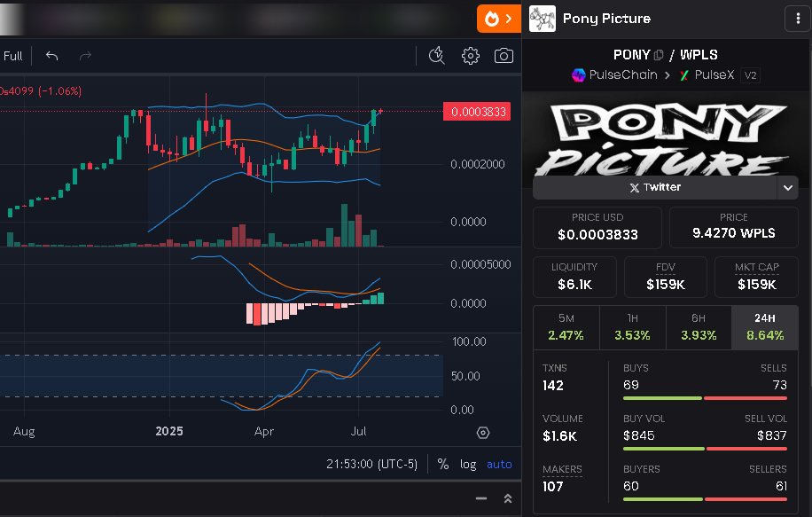Take a chart snapshot with camera icon
Image resolution: width=812 pixels, height=517 pixels.
click(504, 56)
